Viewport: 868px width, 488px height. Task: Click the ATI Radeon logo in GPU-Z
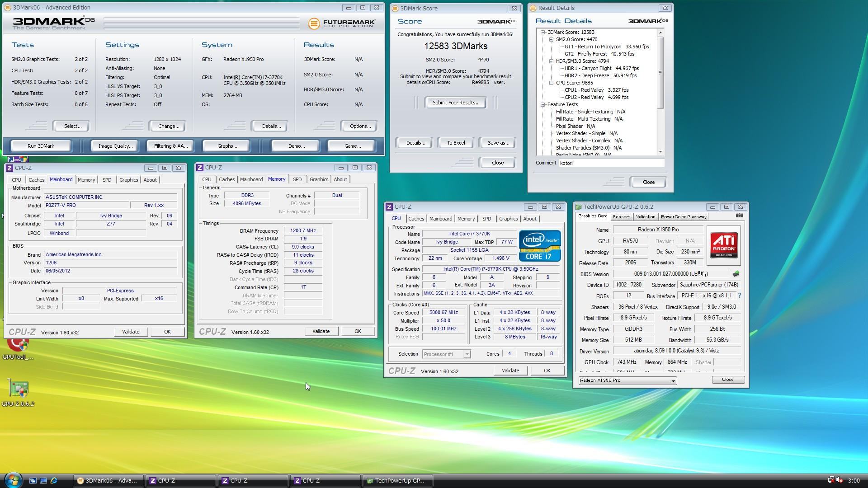click(723, 245)
